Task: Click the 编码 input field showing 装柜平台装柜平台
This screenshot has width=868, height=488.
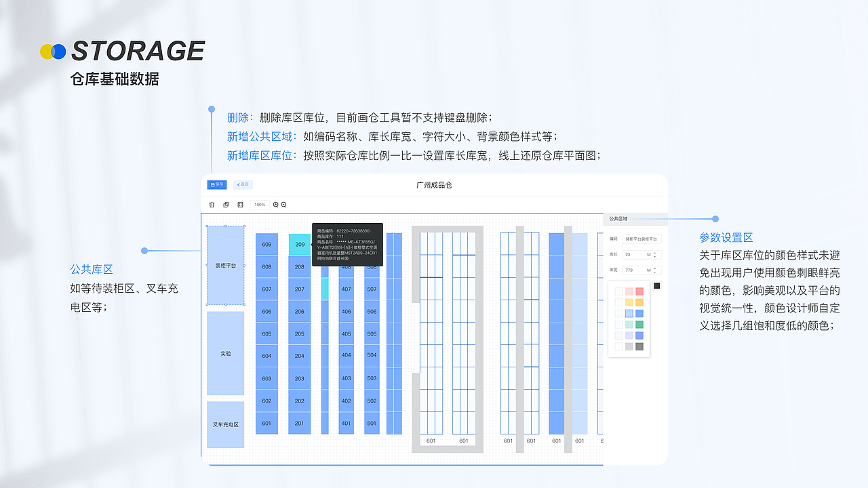Action: coord(642,239)
